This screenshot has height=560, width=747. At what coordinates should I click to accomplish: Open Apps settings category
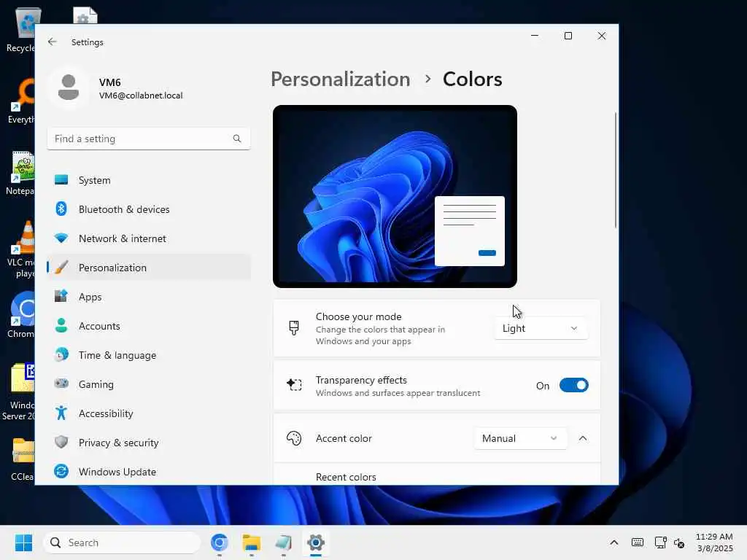coord(149,297)
